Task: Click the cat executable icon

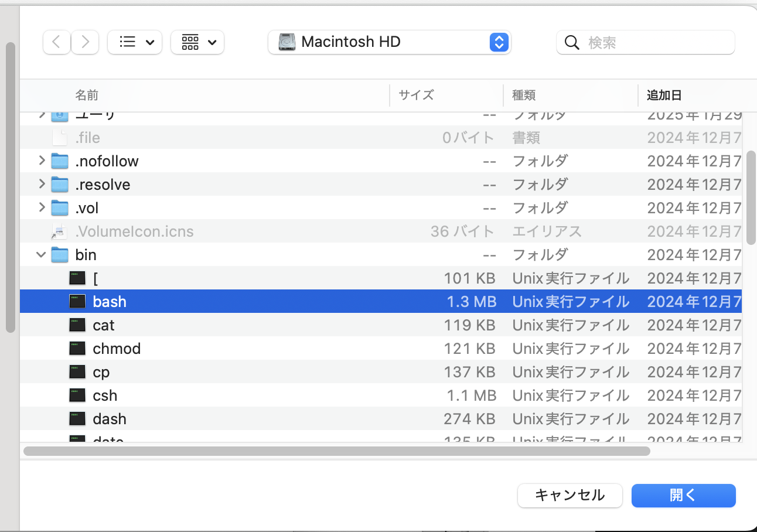Action: [x=77, y=325]
